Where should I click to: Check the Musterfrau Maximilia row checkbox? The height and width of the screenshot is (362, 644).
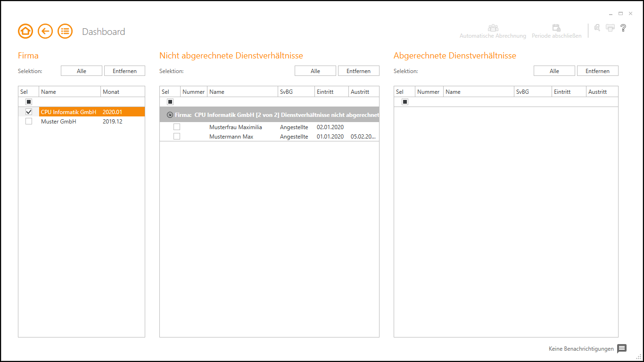pos(177,127)
